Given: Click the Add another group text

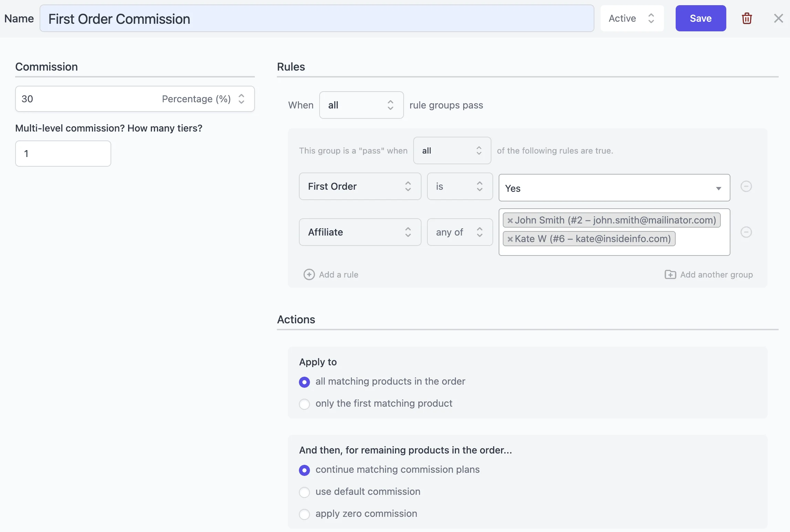Looking at the screenshot, I should click(716, 274).
